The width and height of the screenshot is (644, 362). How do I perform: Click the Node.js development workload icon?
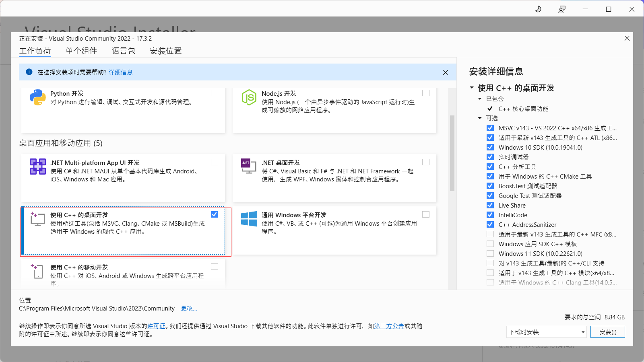(249, 97)
